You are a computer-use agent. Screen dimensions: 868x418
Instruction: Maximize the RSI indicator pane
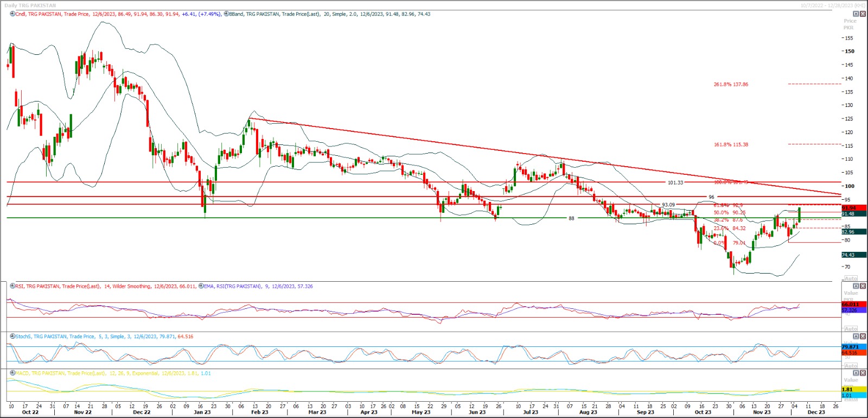coord(856,286)
